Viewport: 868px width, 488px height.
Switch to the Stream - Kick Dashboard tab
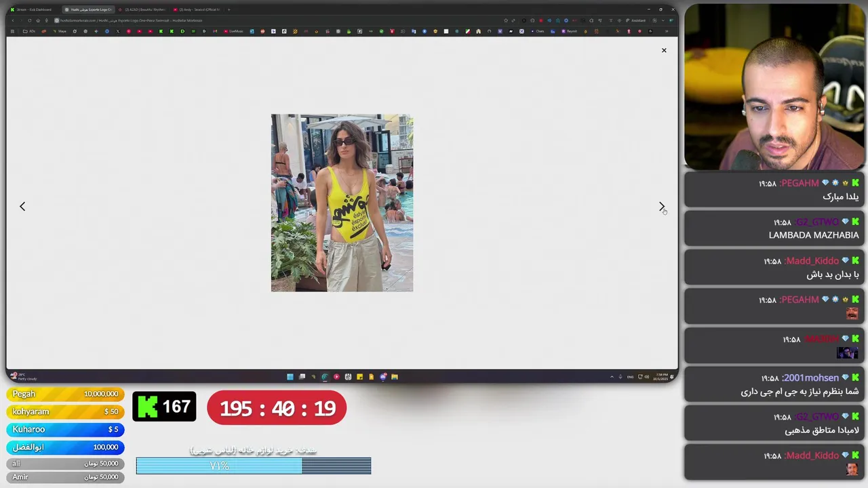[32, 9]
